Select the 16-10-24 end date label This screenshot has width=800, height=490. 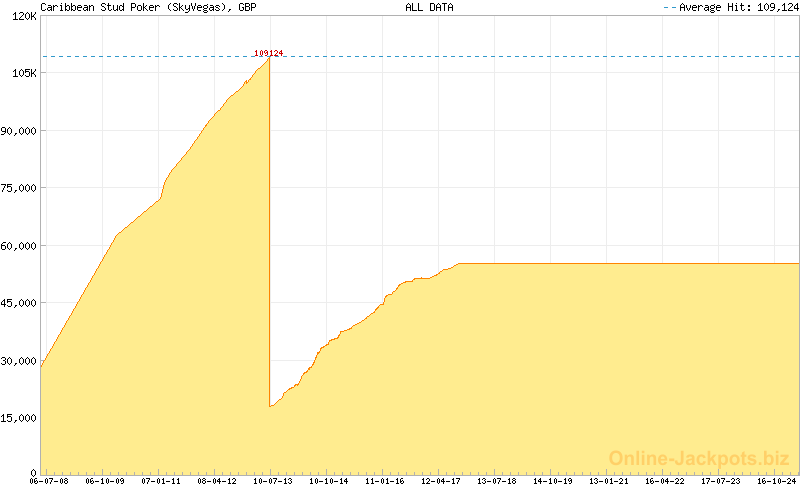click(776, 481)
